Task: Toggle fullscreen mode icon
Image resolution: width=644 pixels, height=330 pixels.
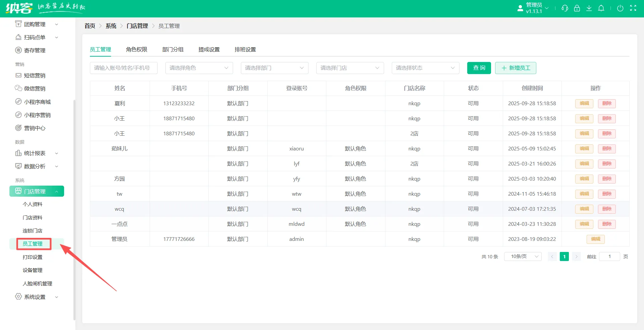Action: tap(633, 8)
